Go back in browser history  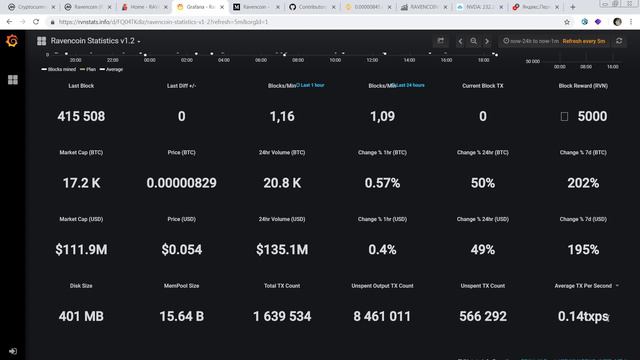tap(9, 22)
